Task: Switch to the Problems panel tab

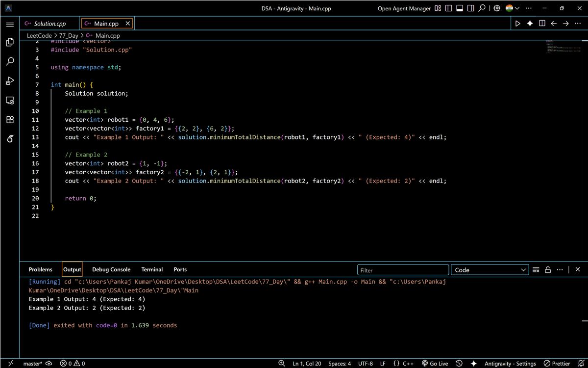Action: (x=40, y=270)
